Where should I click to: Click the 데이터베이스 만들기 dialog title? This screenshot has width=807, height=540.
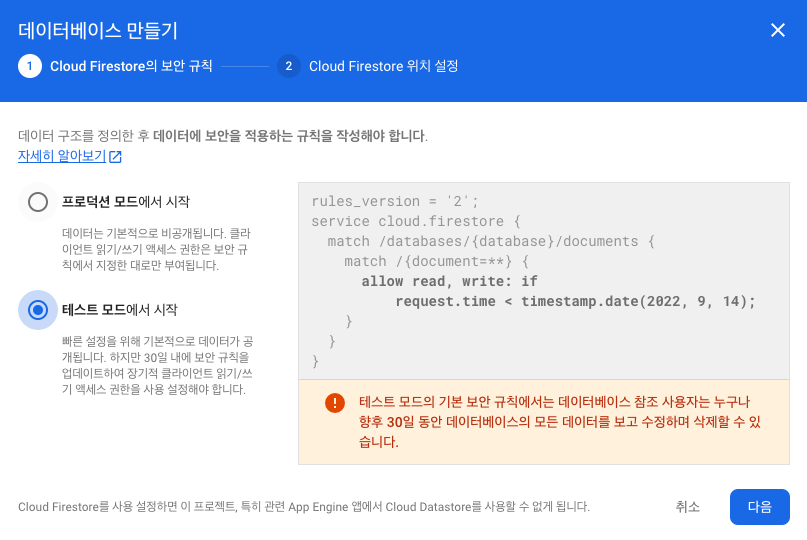[98, 30]
